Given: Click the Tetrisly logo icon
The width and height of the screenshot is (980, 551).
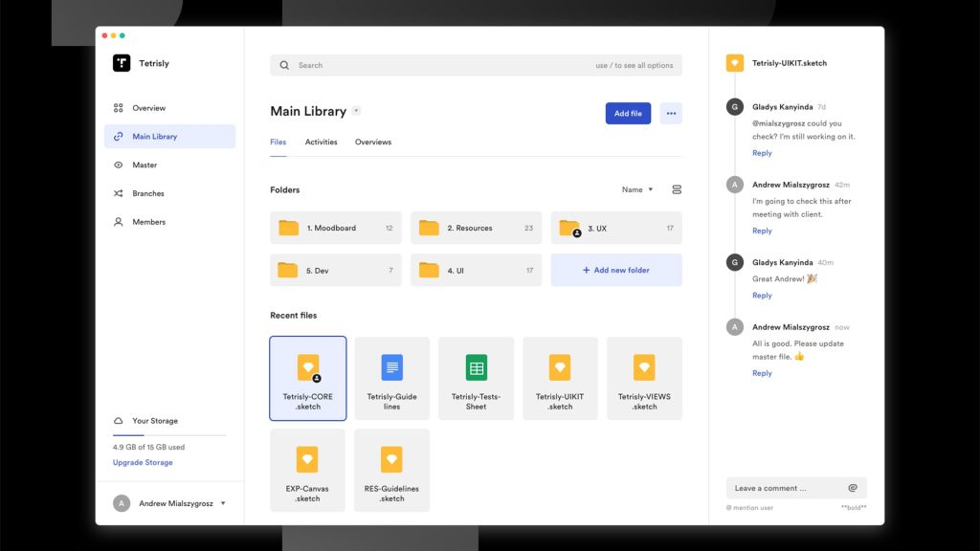Looking at the screenshot, I should 122,63.
